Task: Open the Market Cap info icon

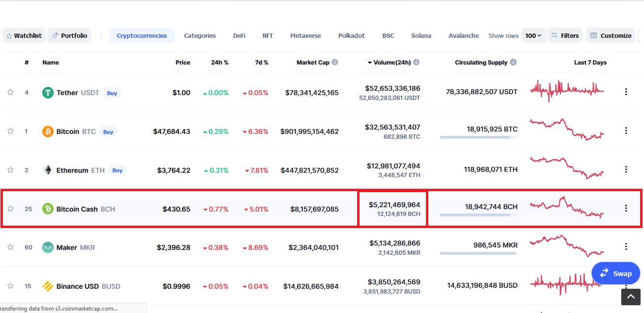Action: [335, 62]
